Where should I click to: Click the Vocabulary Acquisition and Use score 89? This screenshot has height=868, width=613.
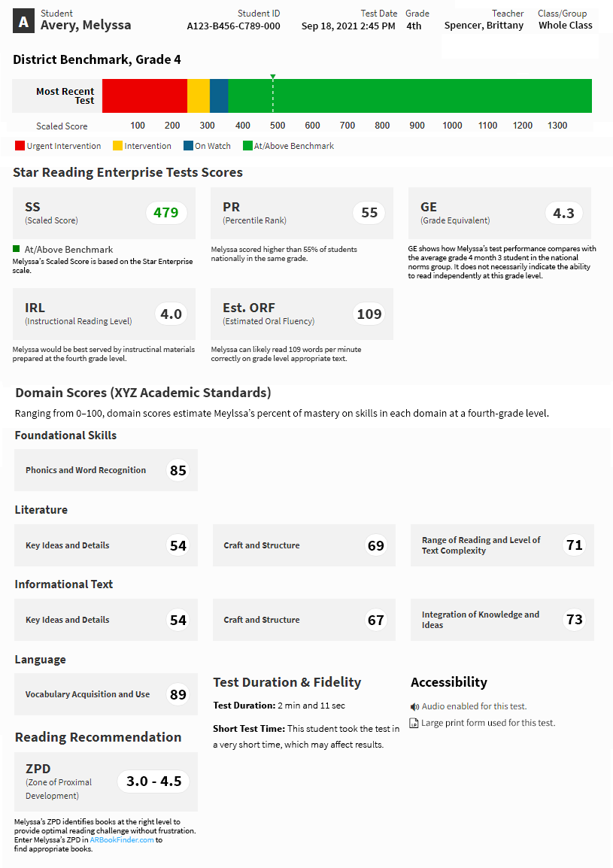[178, 694]
